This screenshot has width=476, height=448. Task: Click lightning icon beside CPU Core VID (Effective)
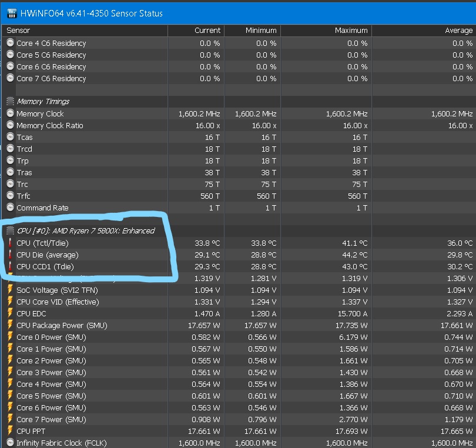[x=10, y=302]
